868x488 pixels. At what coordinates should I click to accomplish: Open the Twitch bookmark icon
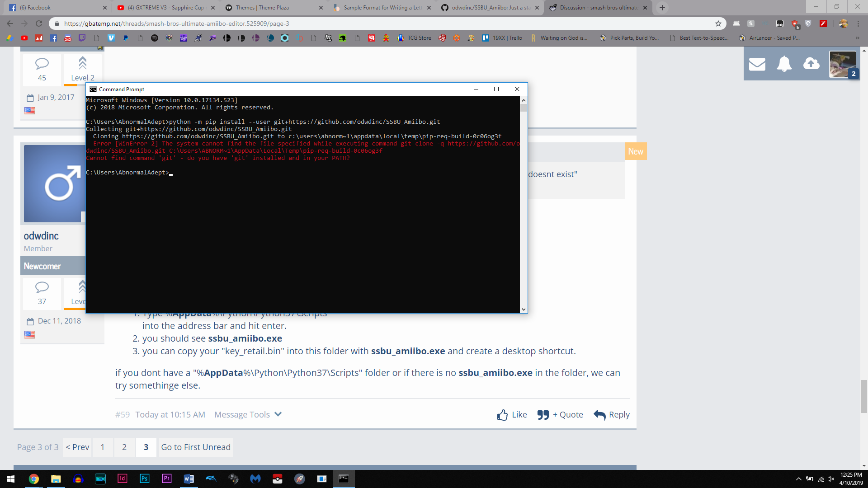[x=82, y=38]
